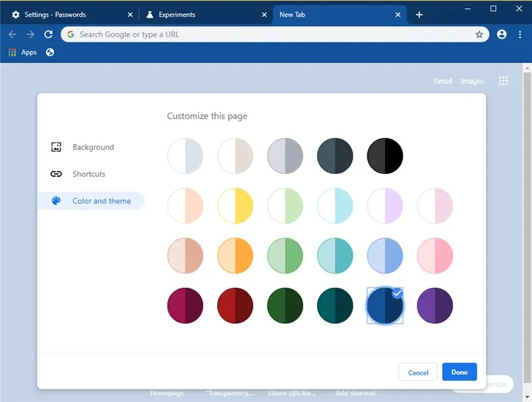This screenshot has width=532, height=402.
Task: Select the teal aqua color theme
Action: [335, 255]
